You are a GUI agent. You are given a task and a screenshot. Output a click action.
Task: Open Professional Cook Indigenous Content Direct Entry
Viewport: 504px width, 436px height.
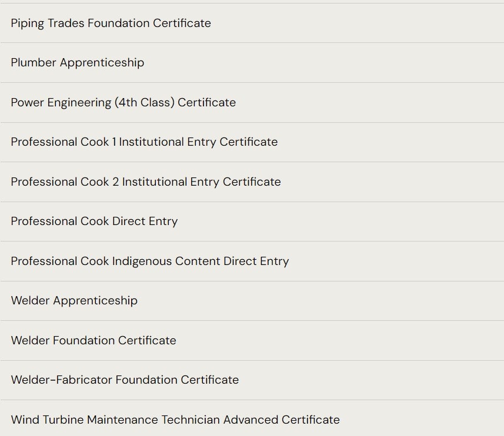149,261
